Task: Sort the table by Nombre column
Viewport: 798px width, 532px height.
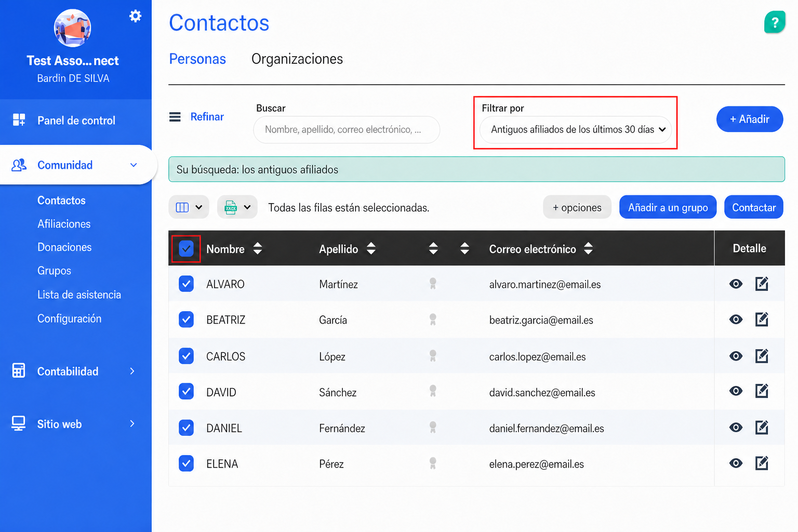Action: (x=258, y=248)
